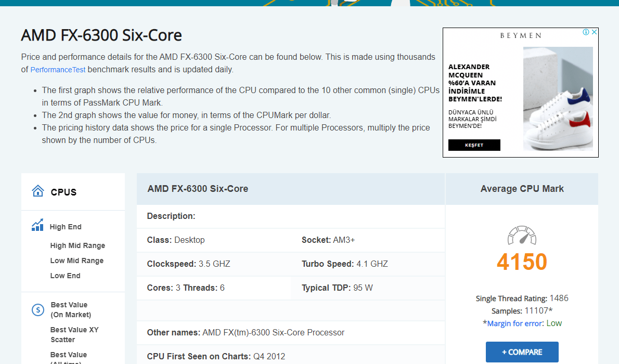
Task: Click the CPUS home icon
Action: 37,191
